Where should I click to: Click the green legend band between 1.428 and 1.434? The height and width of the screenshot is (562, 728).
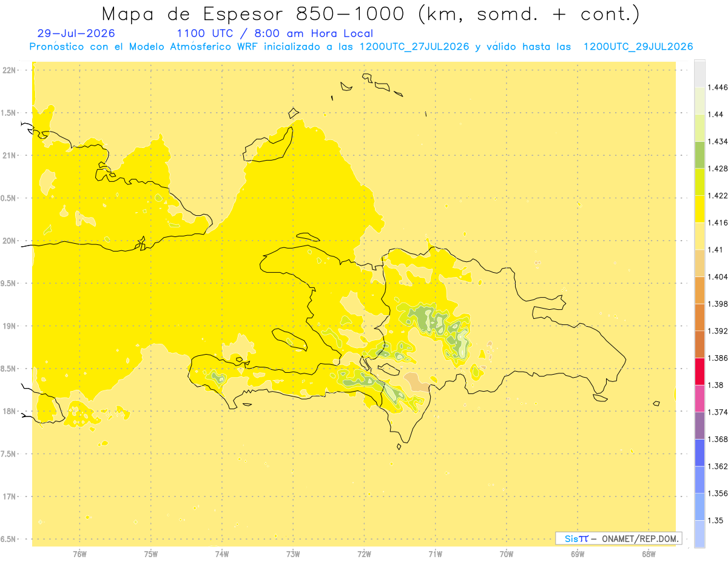(x=699, y=155)
